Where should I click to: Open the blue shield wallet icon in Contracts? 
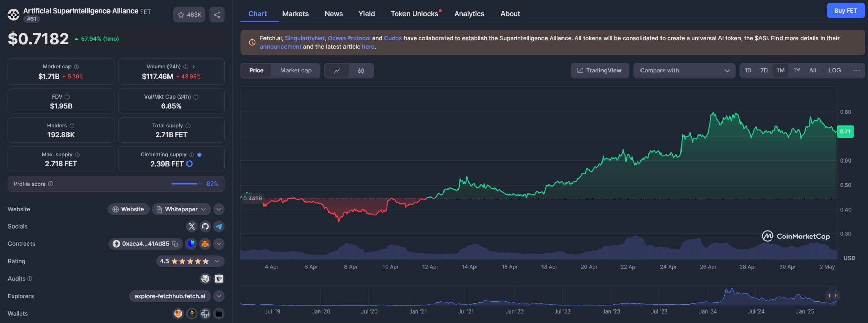(191, 244)
